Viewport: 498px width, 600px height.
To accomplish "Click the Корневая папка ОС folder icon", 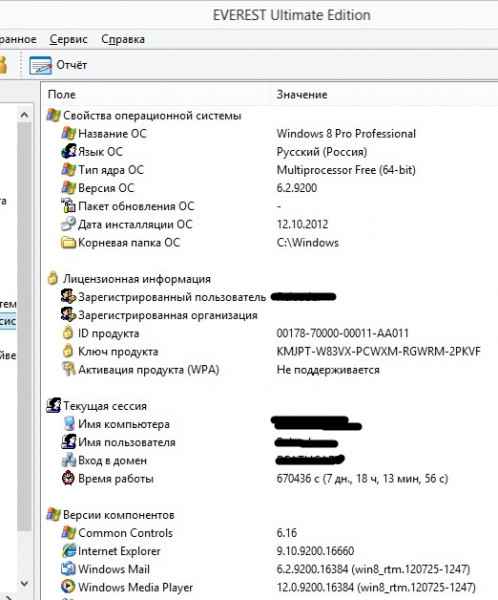I will point(69,243).
